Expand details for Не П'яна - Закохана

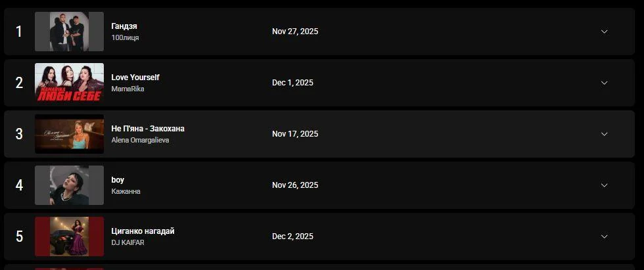[604, 134]
